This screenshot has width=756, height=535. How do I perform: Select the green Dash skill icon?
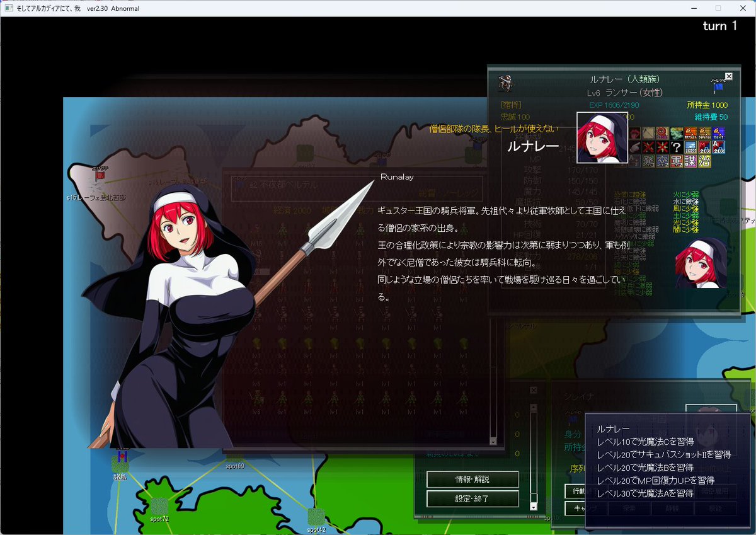point(677,133)
